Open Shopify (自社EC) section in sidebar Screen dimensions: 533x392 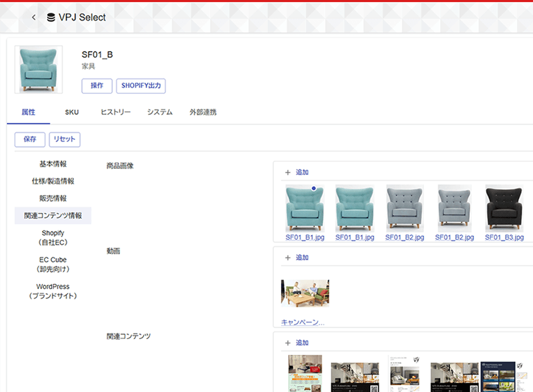(x=53, y=238)
